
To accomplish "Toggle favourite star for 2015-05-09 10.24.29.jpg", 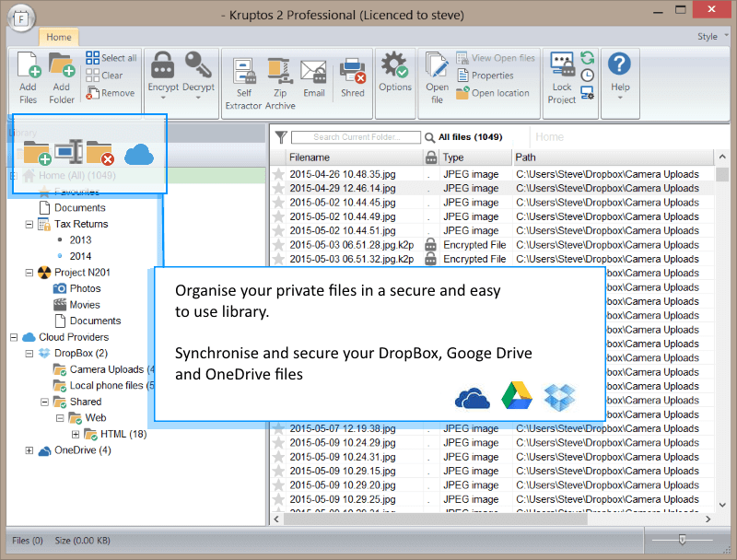I will pyautogui.click(x=278, y=443).
